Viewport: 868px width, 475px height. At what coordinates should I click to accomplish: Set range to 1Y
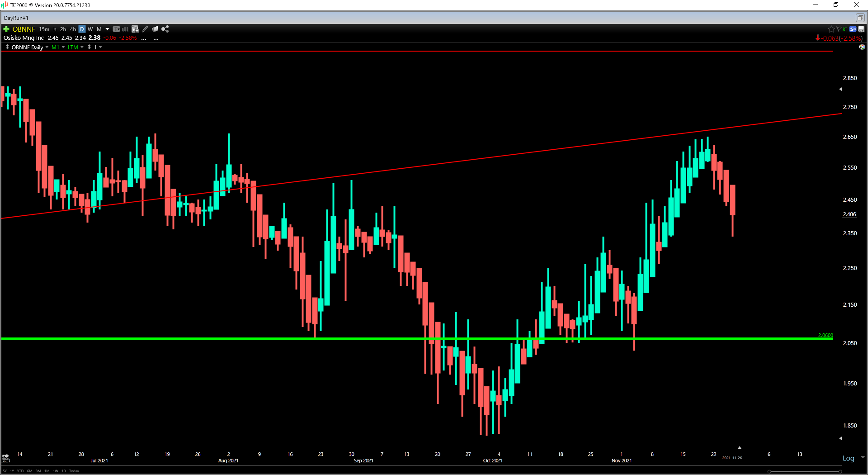[12, 471]
